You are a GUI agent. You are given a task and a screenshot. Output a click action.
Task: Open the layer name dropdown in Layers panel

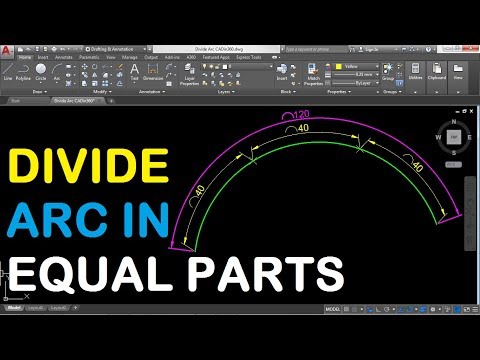(x=237, y=66)
